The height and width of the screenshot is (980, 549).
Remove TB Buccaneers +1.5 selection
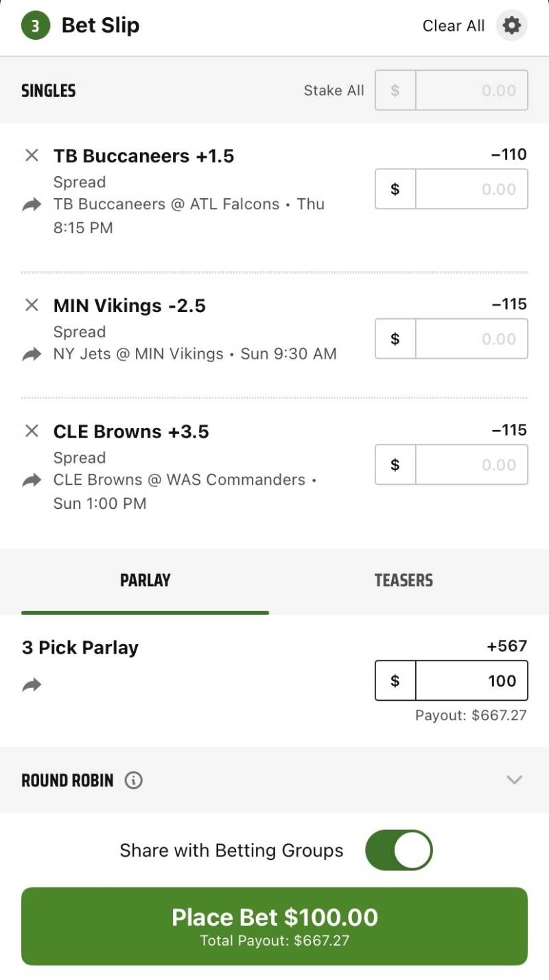coord(32,156)
